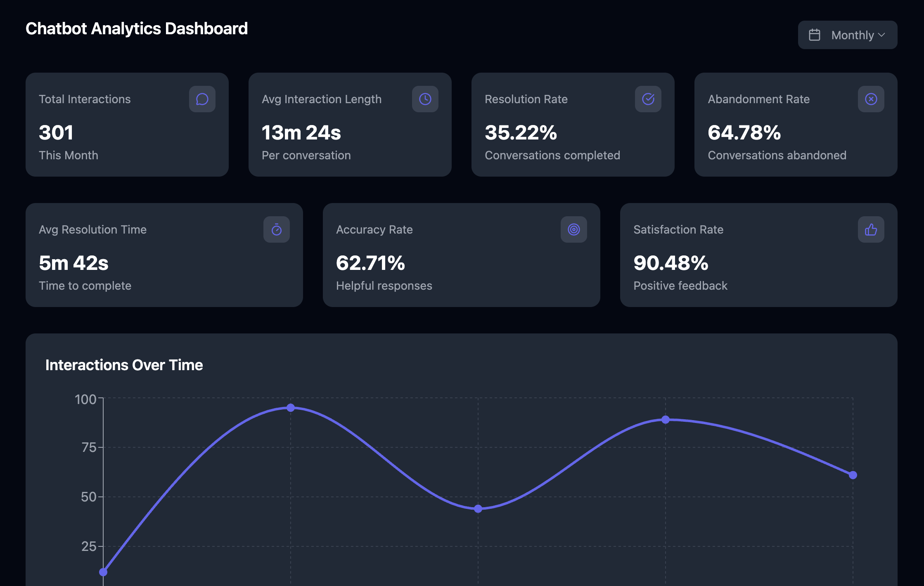This screenshot has height=586, width=924.
Task: Open the Monthly period dropdown
Action: point(847,35)
